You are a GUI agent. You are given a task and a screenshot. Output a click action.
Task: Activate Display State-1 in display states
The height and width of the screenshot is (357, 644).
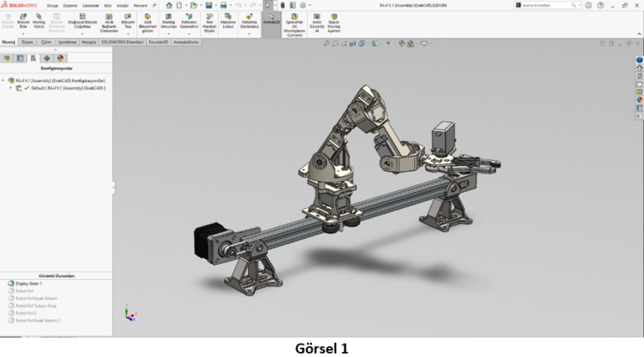[x=29, y=283]
